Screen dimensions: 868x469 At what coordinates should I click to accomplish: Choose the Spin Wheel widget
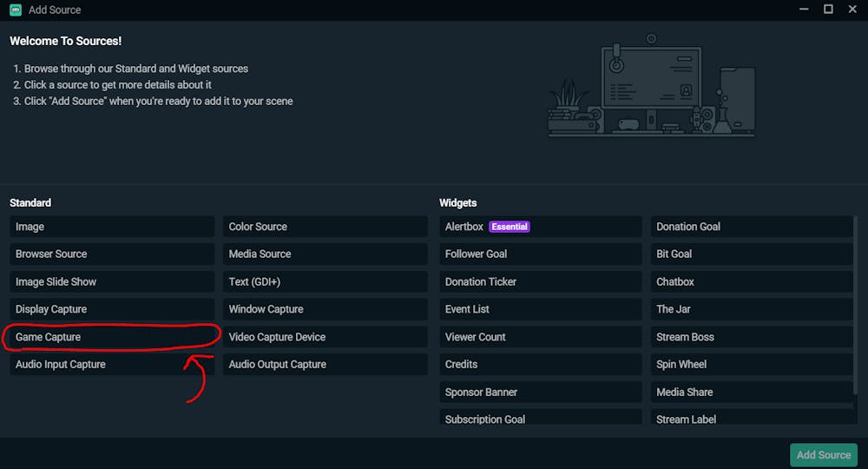pos(751,365)
